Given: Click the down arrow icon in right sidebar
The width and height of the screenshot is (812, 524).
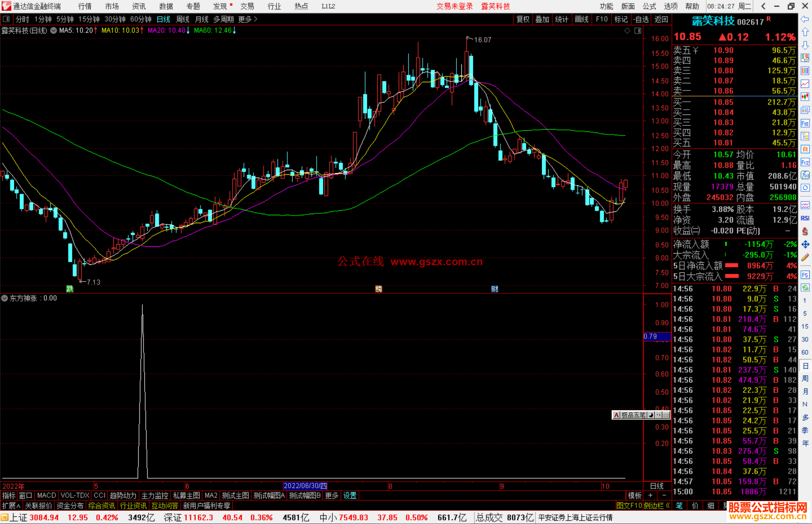Looking at the screenshot, I should (805, 45).
